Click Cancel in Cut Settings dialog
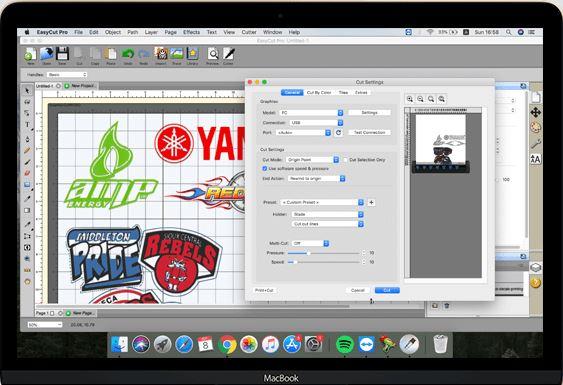This screenshot has width=563, height=385. [x=358, y=290]
